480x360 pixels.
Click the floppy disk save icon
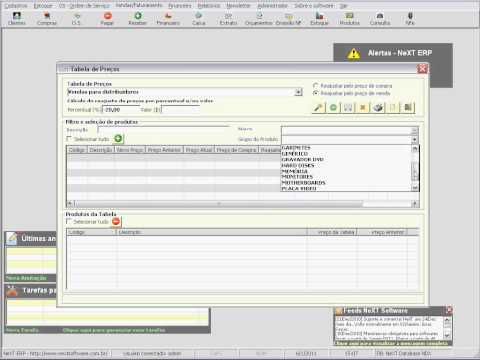348,108
